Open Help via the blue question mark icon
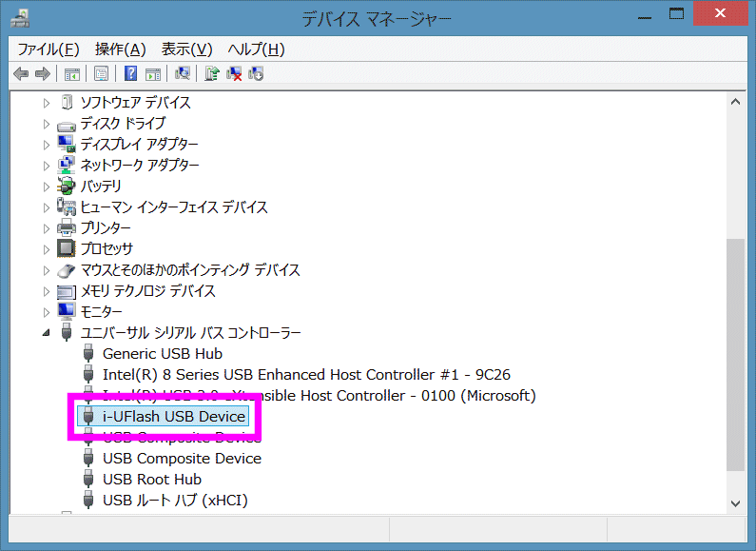The image size is (756, 551). (x=130, y=73)
